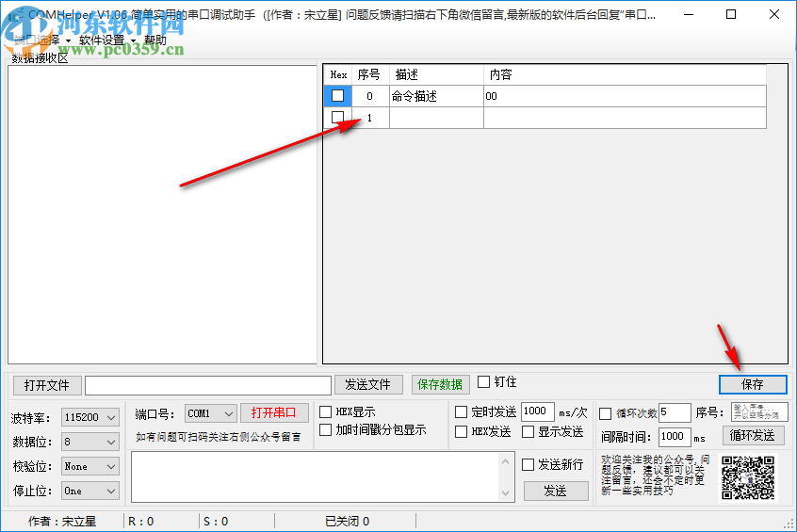Maximize the COMHelper window
Image resolution: width=797 pixels, height=532 pixels.
tap(731, 14)
